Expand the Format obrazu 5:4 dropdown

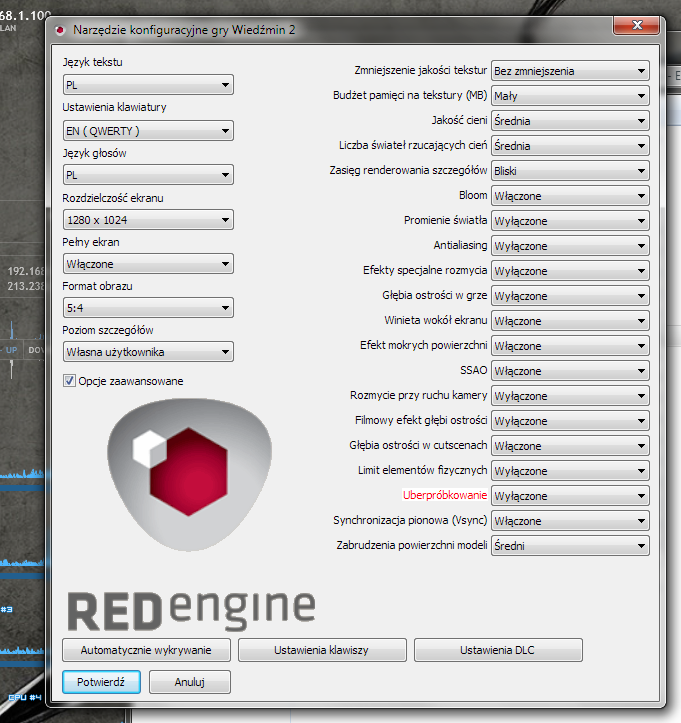pyautogui.click(x=148, y=308)
